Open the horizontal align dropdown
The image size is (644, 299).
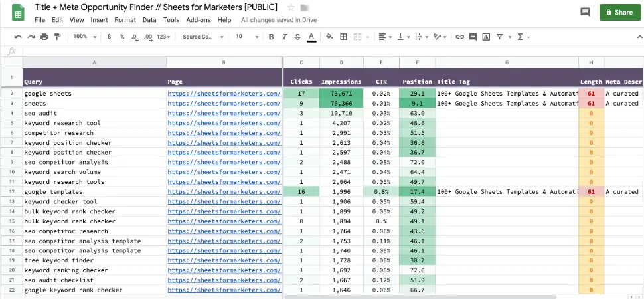tap(385, 37)
